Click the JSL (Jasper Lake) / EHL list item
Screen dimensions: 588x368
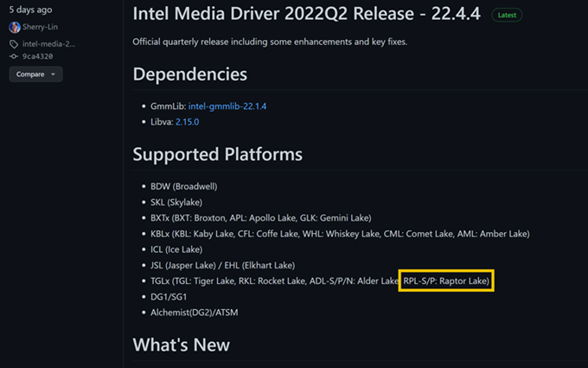coord(222,266)
